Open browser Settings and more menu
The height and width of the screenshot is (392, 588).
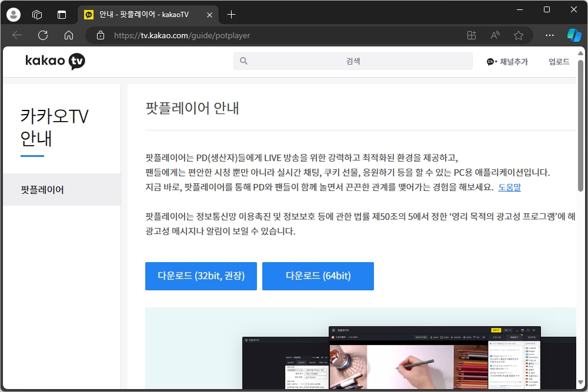pyautogui.click(x=550, y=35)
